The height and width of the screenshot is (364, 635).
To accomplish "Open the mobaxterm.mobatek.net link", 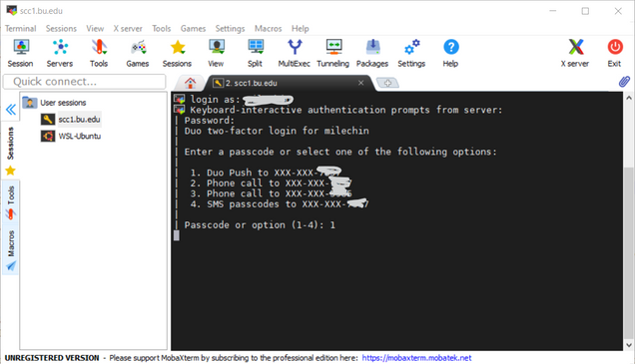I will [x=416, y=358].
